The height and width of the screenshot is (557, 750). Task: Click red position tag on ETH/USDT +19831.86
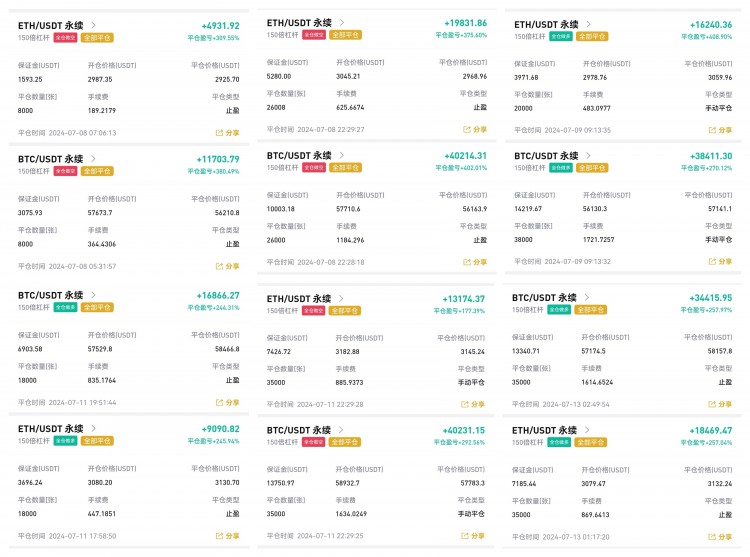tap(314, 35)
